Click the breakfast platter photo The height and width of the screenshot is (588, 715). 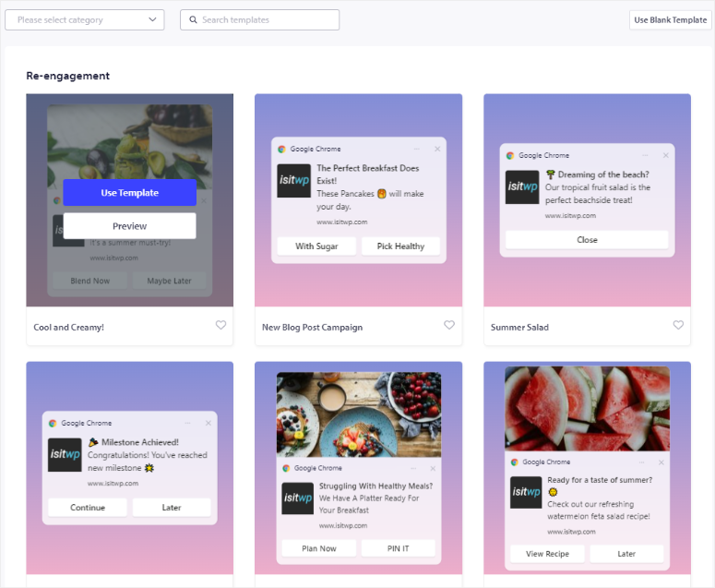coord(359,414)
